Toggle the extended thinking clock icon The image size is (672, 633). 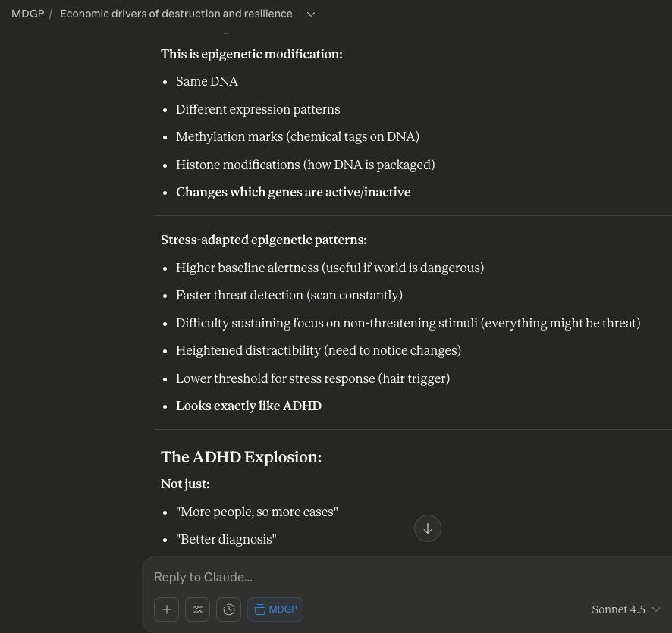(x=229, y=609)
